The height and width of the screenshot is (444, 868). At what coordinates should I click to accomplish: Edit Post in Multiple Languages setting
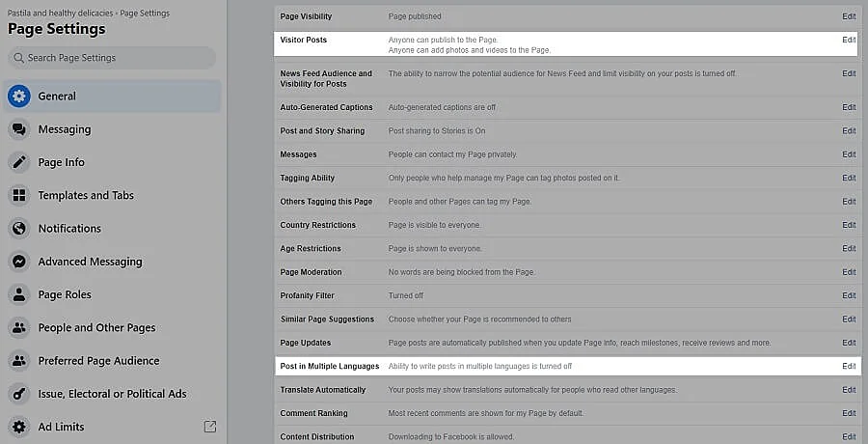pos(849,367)
